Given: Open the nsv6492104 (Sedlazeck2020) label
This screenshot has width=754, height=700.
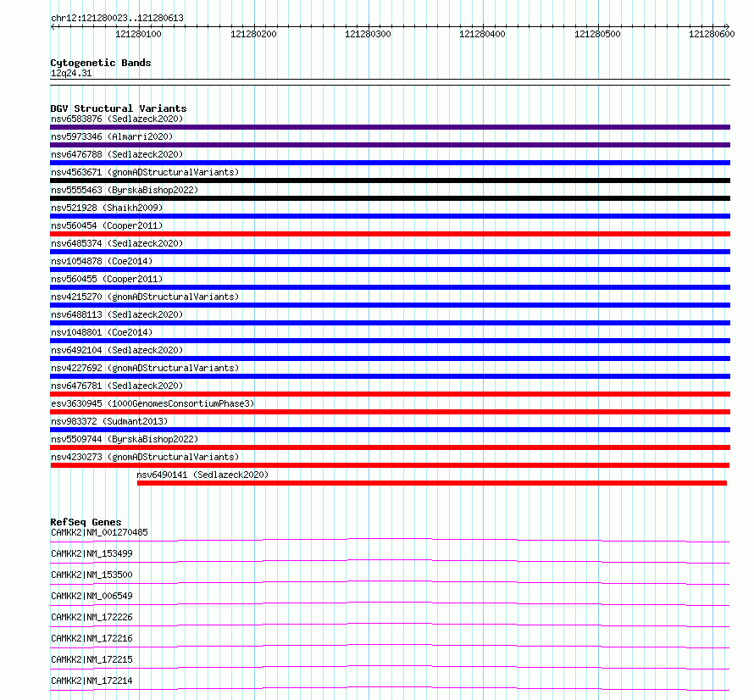Looking at the screenshot, I should coord(117,350).
